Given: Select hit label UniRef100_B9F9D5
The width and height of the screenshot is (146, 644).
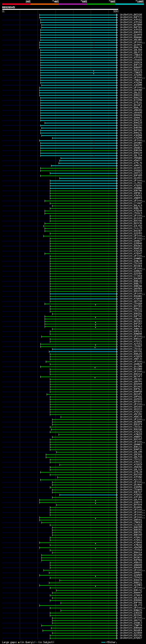Looking at the screenshot, I should click(131, 175).
